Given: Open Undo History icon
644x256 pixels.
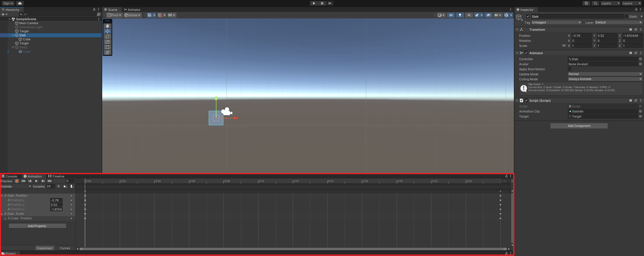Looking at the screenshot, I should (x=586, y=3).
